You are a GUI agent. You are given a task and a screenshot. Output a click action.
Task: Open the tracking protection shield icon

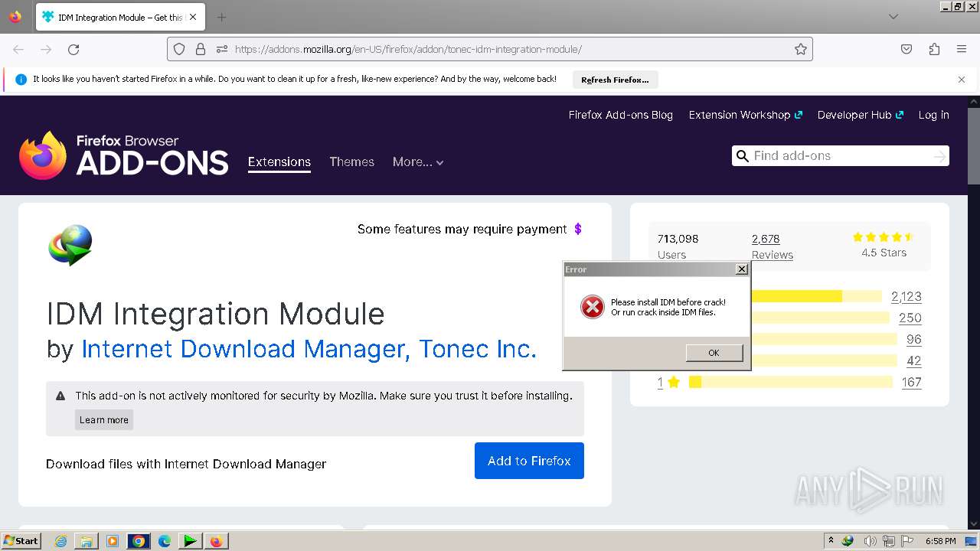click(x=179, y=49)
